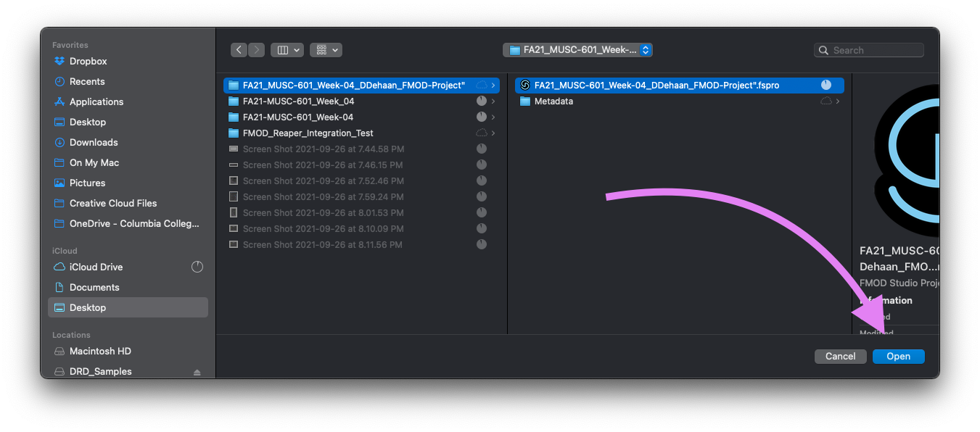Open the Metadata folder
The width and height of the screenshot is (980, 432).
click(x=553, y=101)
